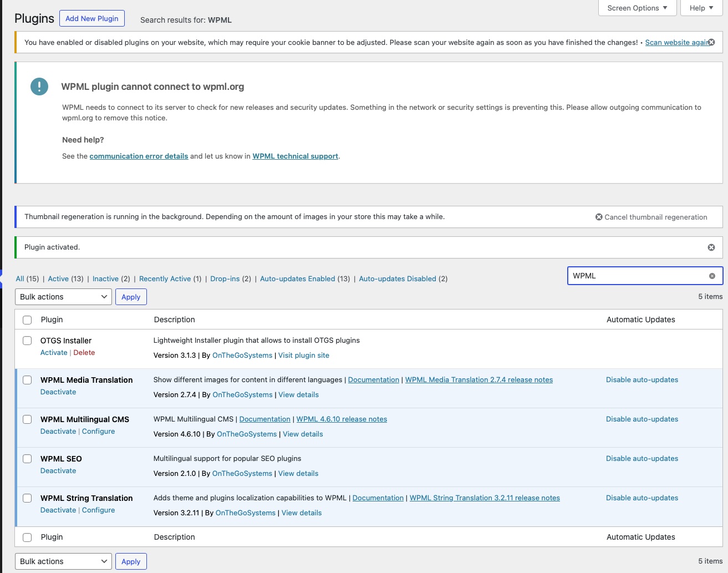Image resolution: width=728 pixels, height=573 pixels.
Task: Click the Cancel thumbnail regeneration icon
Action: (599, 217)
